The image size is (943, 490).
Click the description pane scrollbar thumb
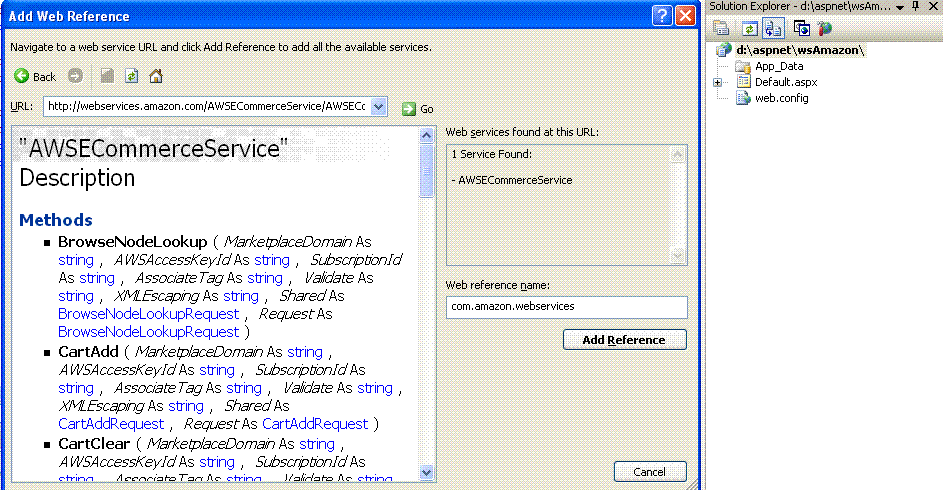click(x=426, y=171)
